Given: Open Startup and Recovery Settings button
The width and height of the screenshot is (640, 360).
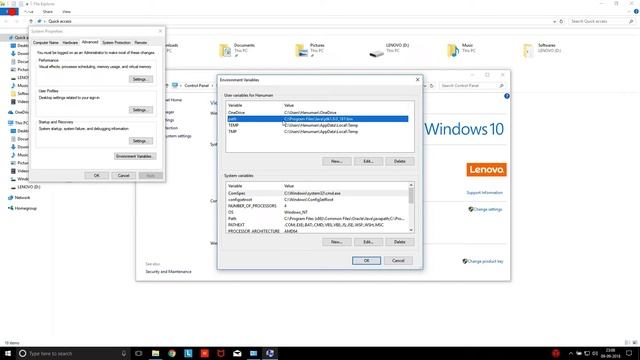Looking at the screenshot, I should click(141, 141).
